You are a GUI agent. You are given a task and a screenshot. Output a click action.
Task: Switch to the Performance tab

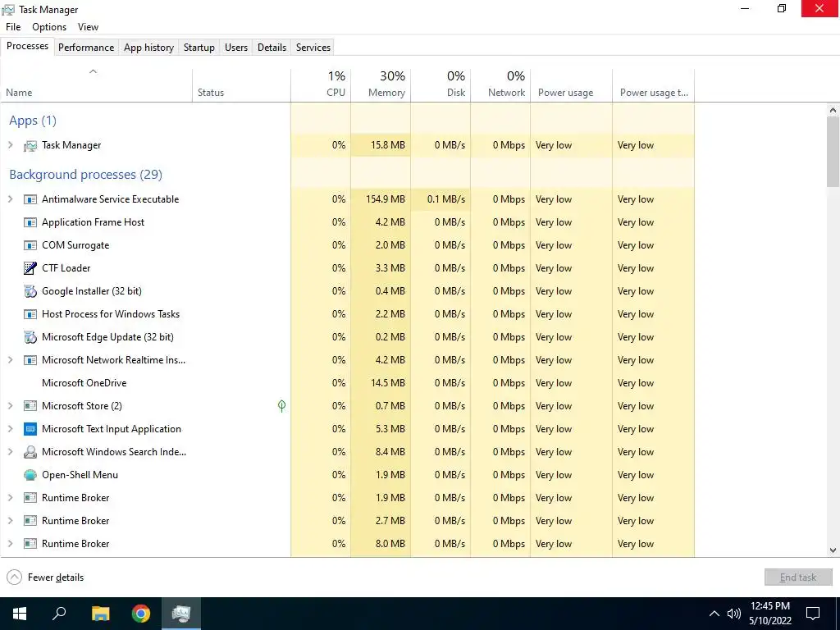click(x=86, y=47)
